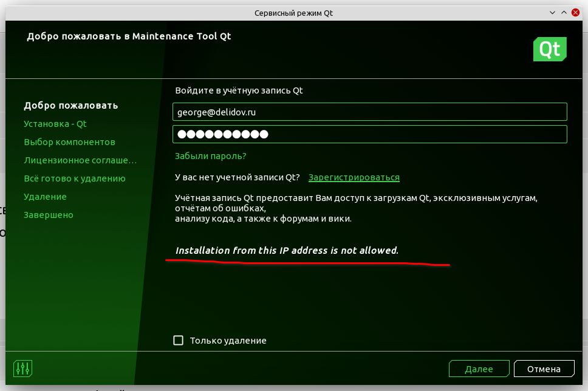
Task: Enable the 'Только удаление' checkbox
Action: pos(178,341)
